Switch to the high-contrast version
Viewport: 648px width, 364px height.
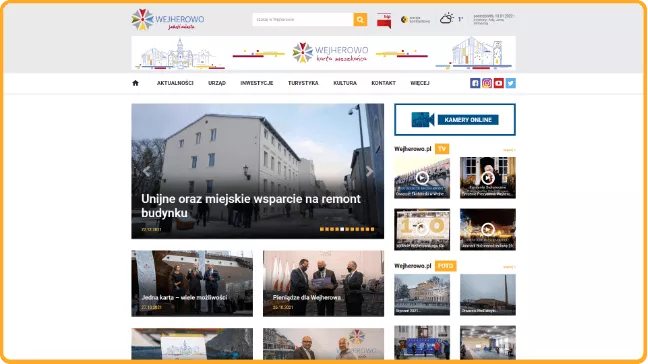415,19
